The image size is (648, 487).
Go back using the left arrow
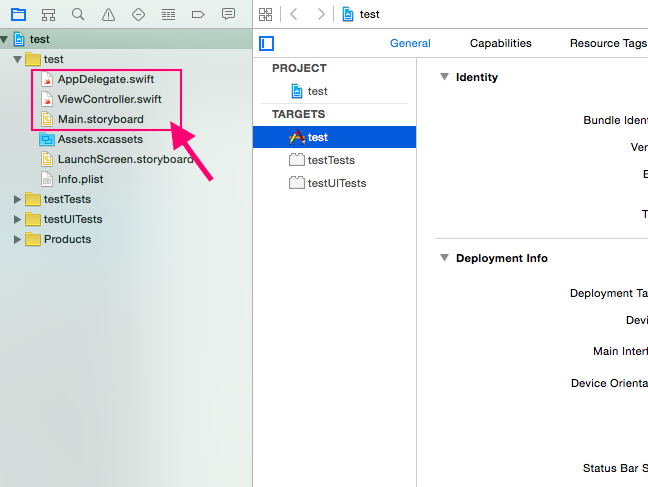click(x=294, y=14)
